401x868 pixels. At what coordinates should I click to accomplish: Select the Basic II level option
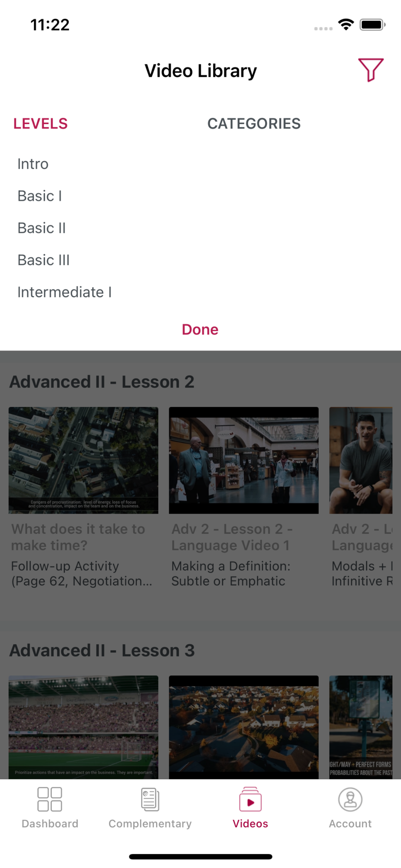click(x=42, y=228)
